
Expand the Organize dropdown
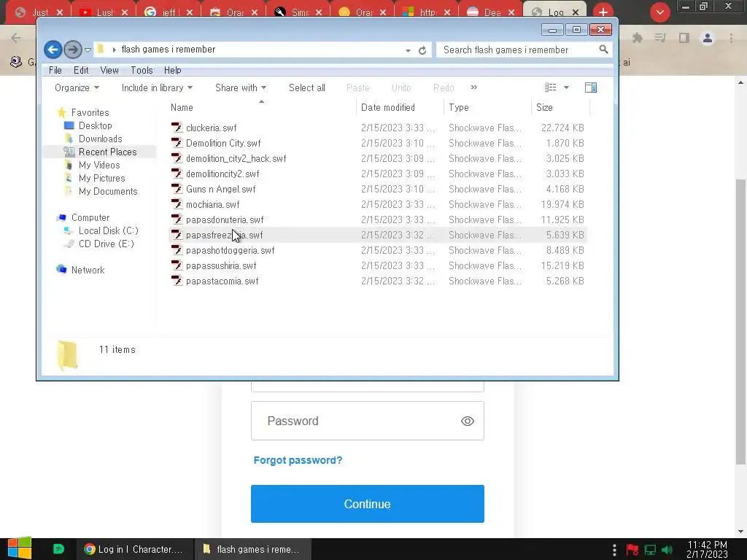pyautogui.click(x=77, y=87)
